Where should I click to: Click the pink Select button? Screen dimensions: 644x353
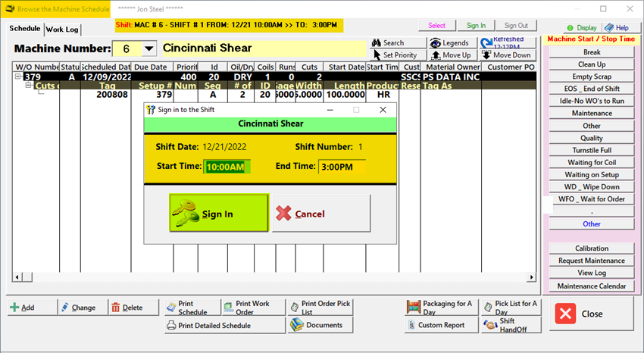(436, 26)
